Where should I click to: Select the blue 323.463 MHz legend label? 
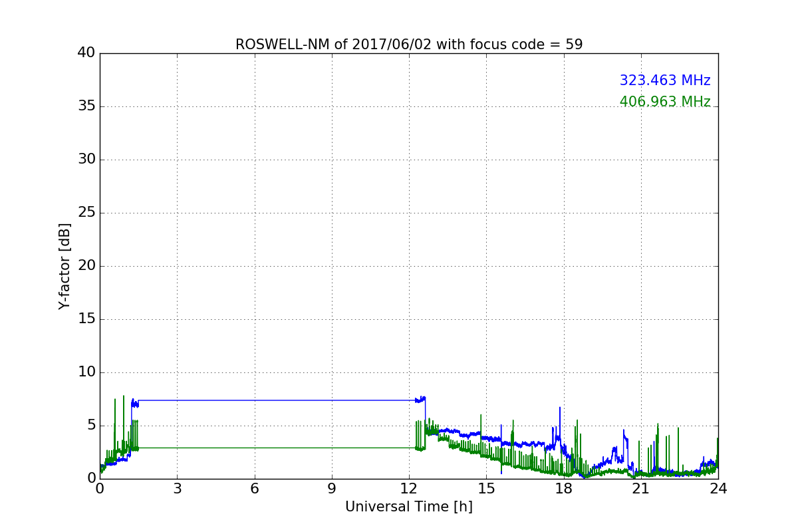(x=665, y=80)
